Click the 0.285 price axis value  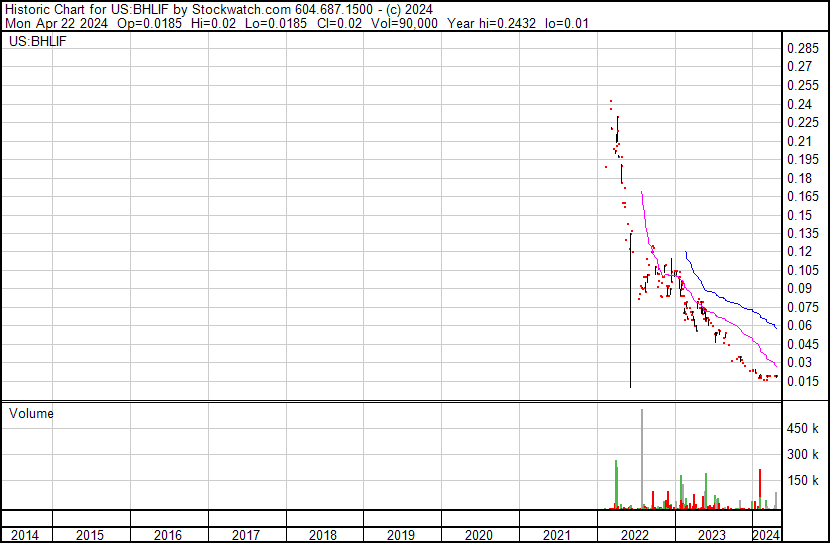[803, 49]
